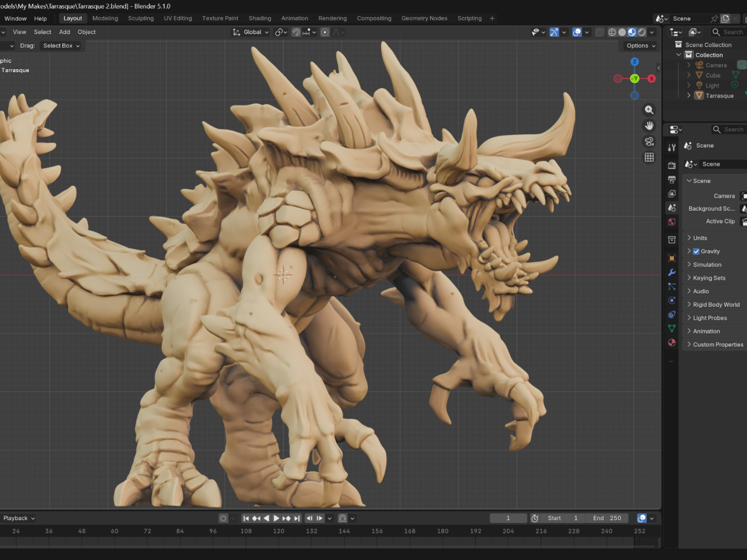This screenshot has width=747, height=560.
Task: Open the Select Box drag dropdown
Action: [61, 46]
